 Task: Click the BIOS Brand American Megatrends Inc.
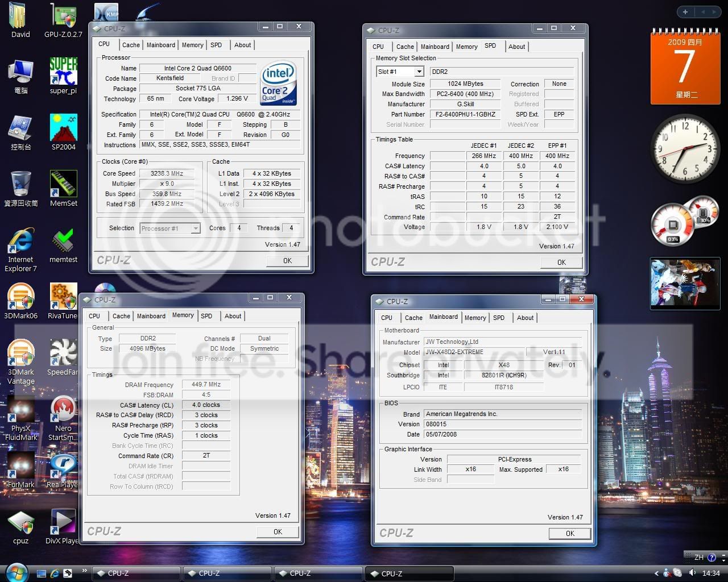(502, 414)
